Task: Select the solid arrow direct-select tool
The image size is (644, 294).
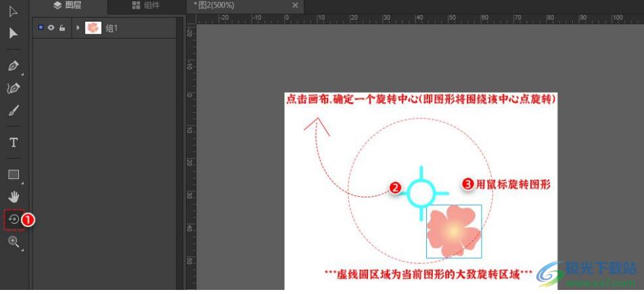Action: coord(14,34)
